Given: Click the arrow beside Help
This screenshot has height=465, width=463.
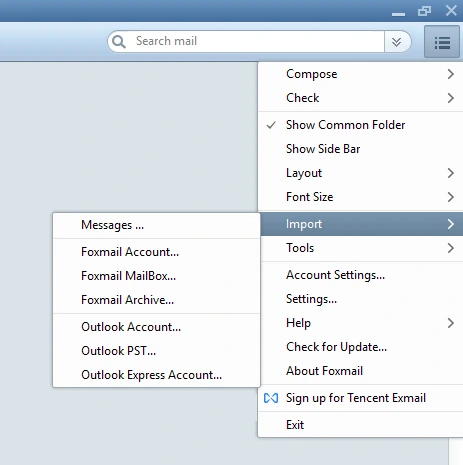Looking at the screenshot, I should click(x=451, y=323).
